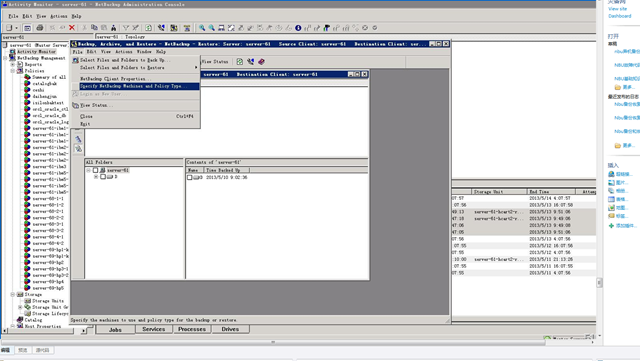The height and width of the screenshot is (361, 640).
Task: Click the green plus add-plugin link
Action: point(622,226)
